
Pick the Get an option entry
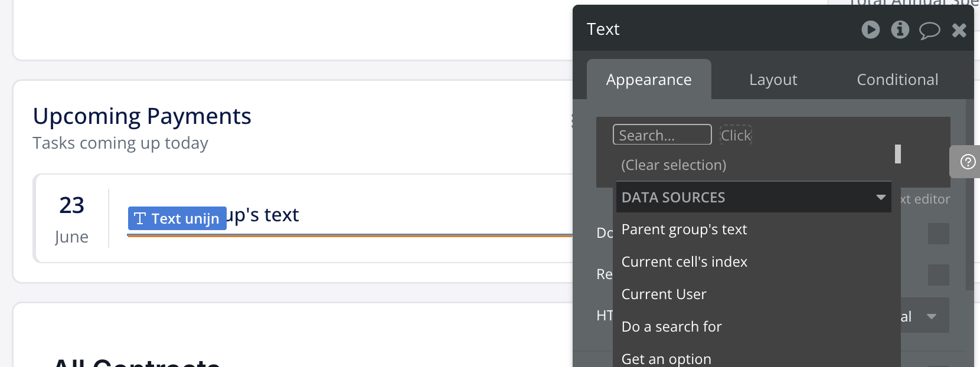pos(666,359)
